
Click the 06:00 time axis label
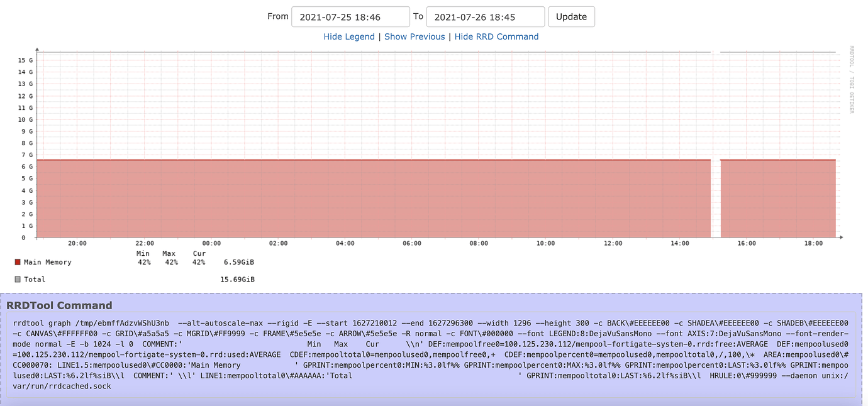point(412,243)
